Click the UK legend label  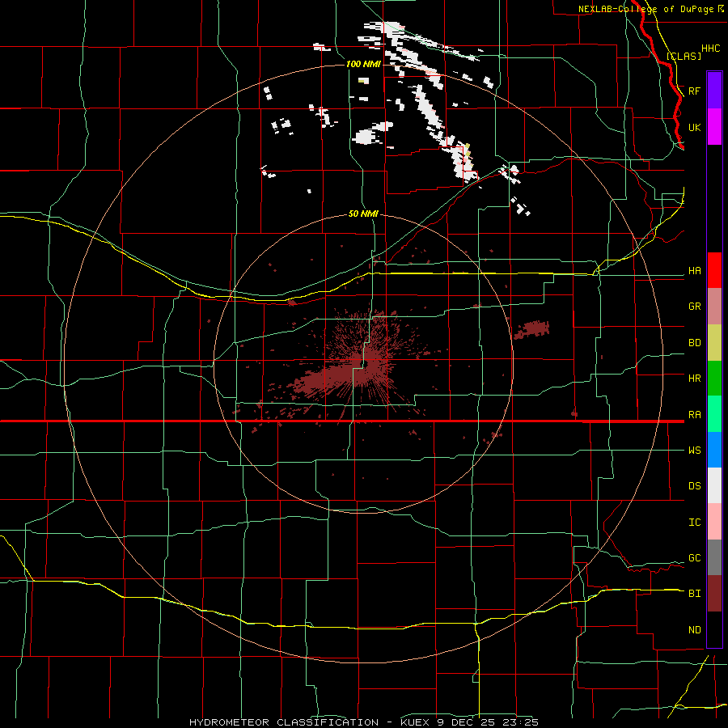(695, 127)
